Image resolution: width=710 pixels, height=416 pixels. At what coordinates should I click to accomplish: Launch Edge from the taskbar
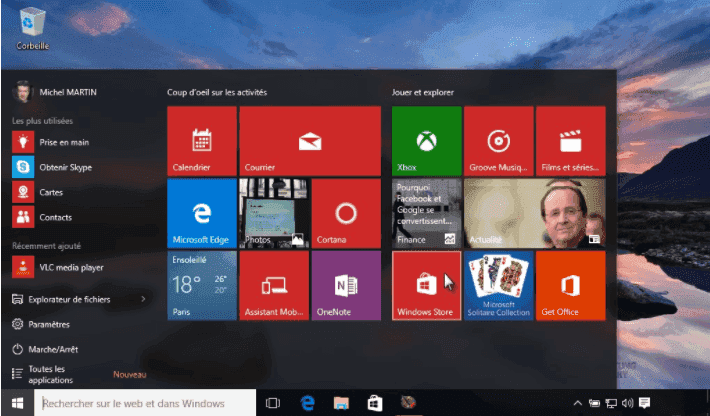307,403
